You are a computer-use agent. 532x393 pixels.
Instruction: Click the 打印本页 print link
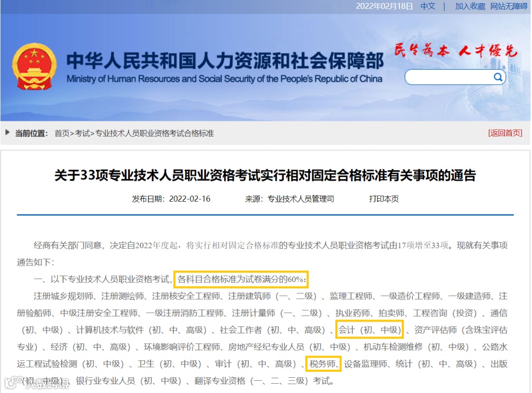tap(384, 199)
